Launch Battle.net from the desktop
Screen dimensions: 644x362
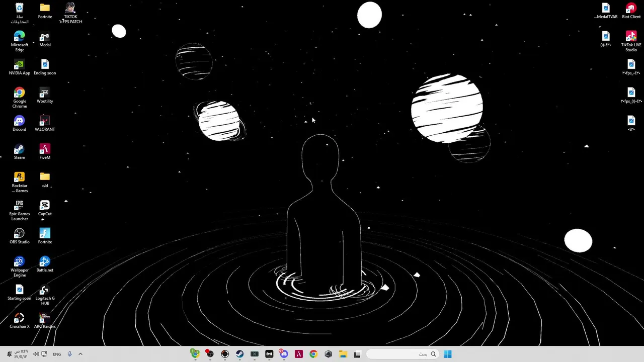[x=45, y=264]
